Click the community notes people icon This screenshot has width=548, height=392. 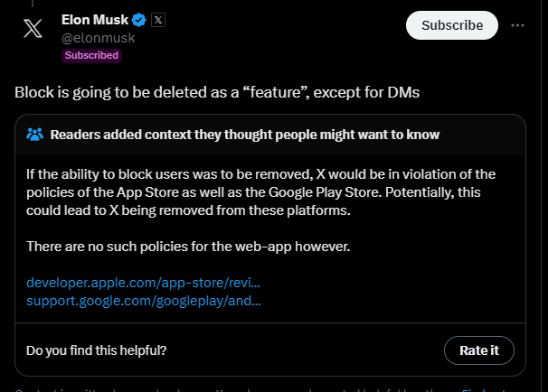pos(35,135)
